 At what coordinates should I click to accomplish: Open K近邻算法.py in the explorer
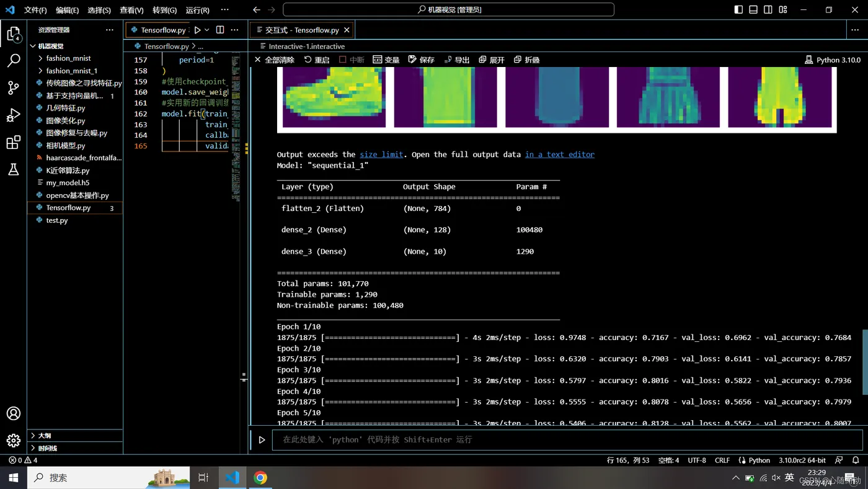(x=75, y=170)
